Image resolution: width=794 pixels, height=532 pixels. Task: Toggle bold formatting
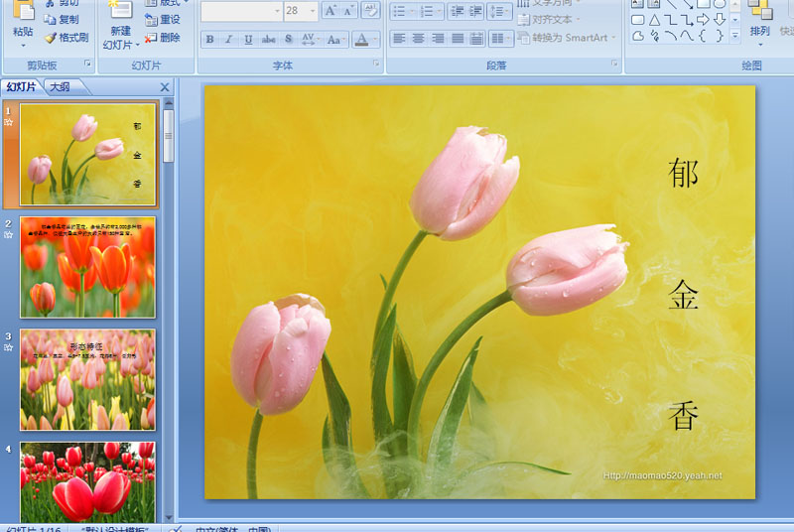pos(209,39)
